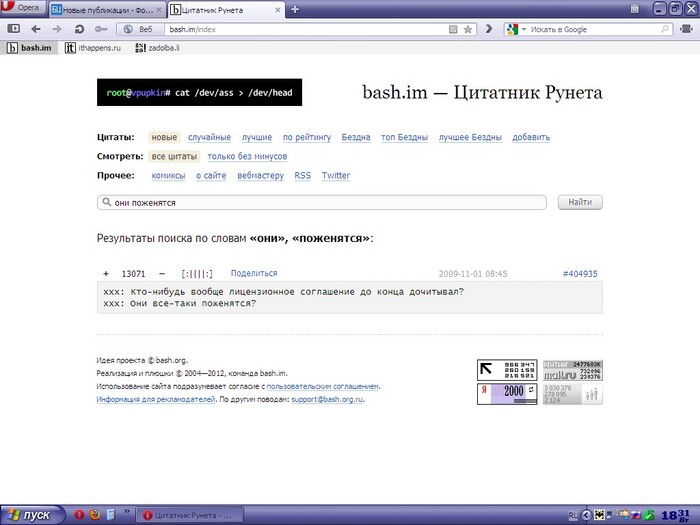Open the Бездна section
Screen dimensions: 700x525
tap(356, 137)
